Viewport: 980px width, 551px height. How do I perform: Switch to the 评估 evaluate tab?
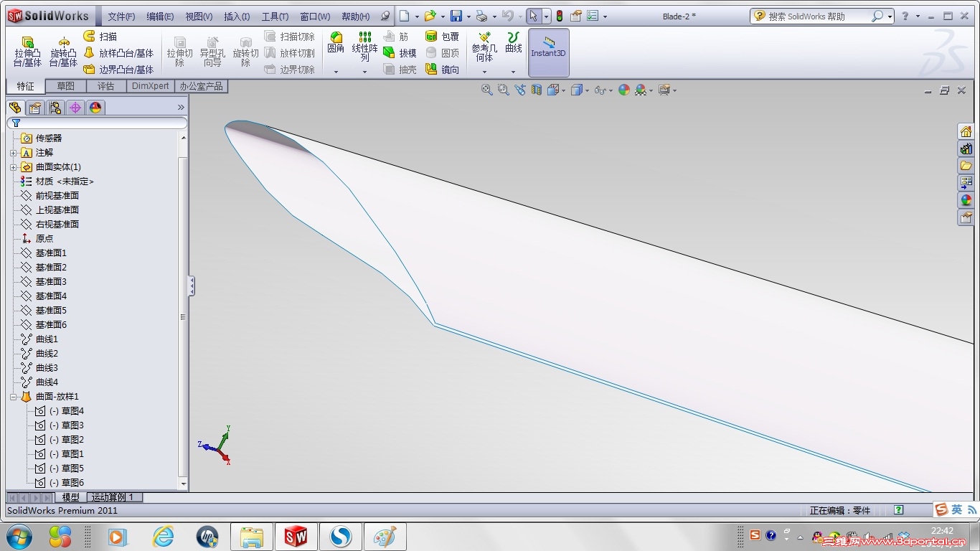point(106,86)
